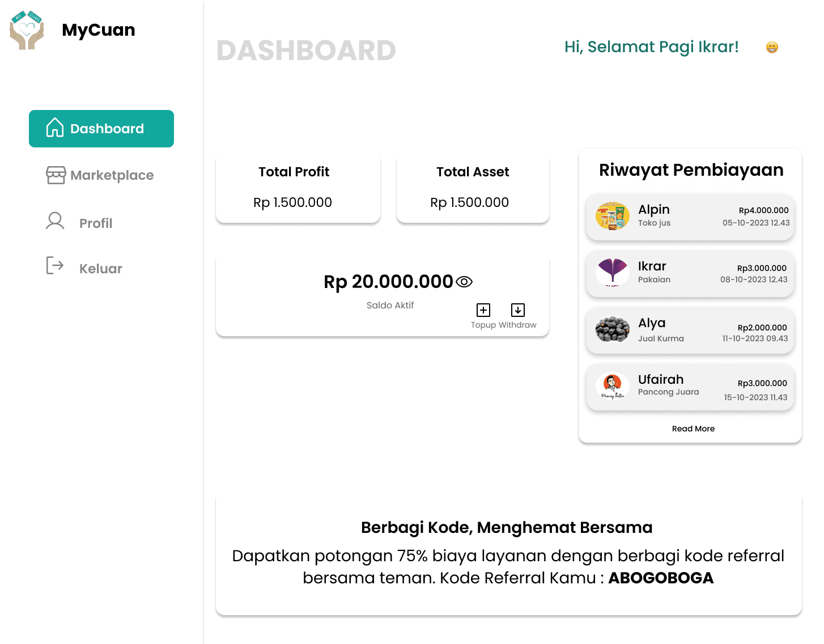Click the grinning emoji next to greeting

pyautogui.click(x=772, y=47)
